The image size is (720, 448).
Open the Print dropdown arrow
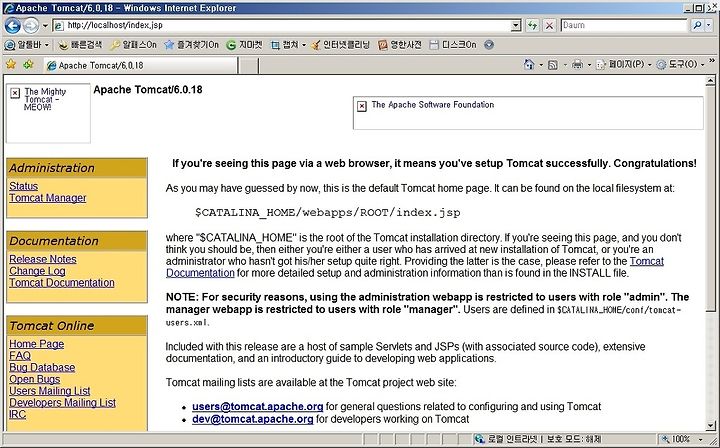pos(589,65)
